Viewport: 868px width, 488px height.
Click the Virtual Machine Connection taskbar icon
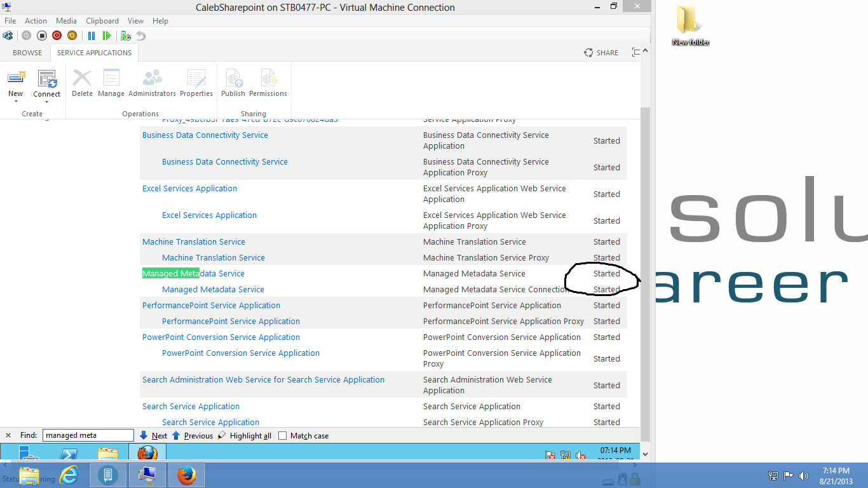[147, 475]
